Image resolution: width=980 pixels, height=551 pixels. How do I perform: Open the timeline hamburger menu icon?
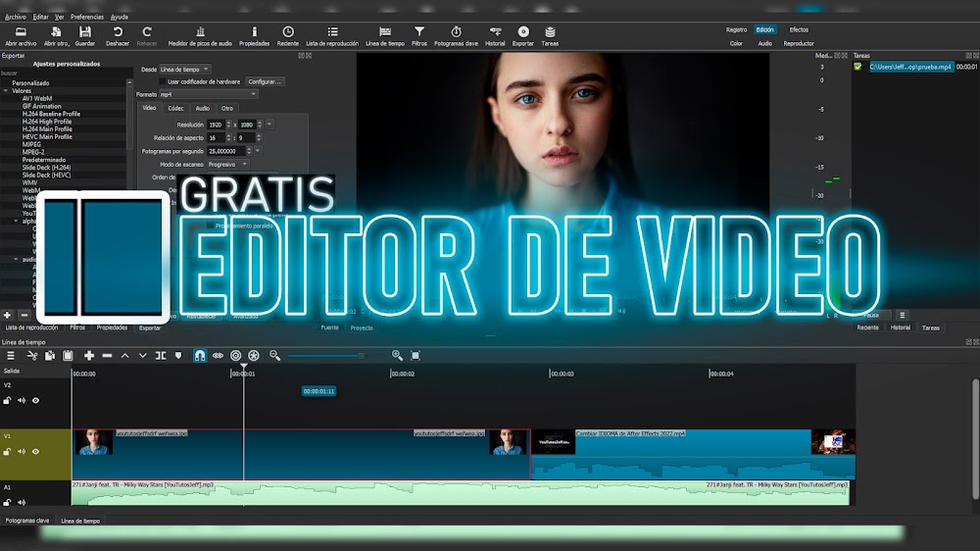[11, 356]
